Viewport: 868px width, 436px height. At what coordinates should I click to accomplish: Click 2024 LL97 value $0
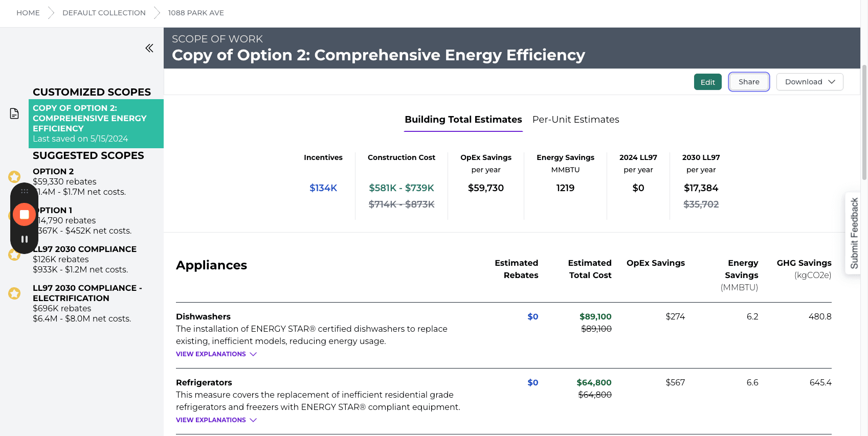(638, 188)
